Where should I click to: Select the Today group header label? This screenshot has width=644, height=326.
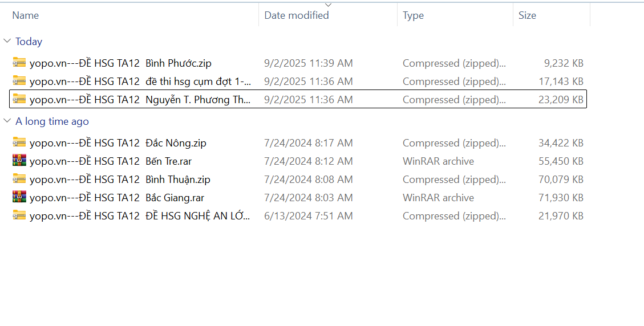(29, 42)
